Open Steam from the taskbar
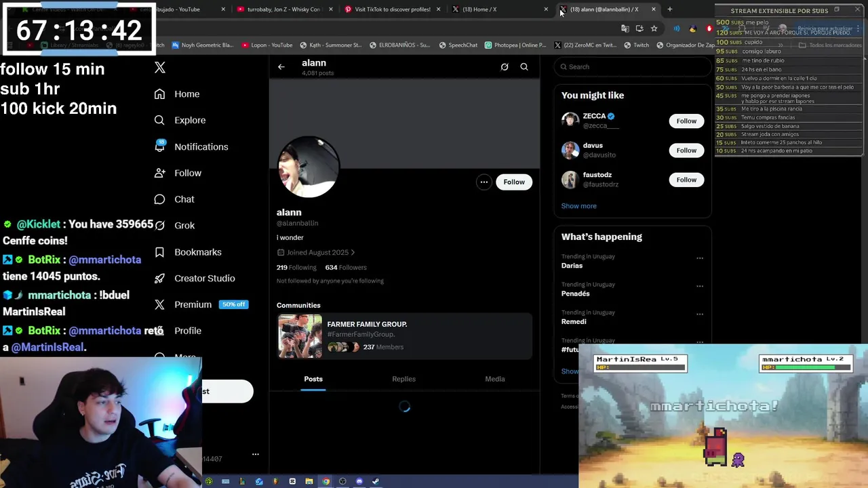The width and height of the screenshot is (868, 488). pos(376,481)
